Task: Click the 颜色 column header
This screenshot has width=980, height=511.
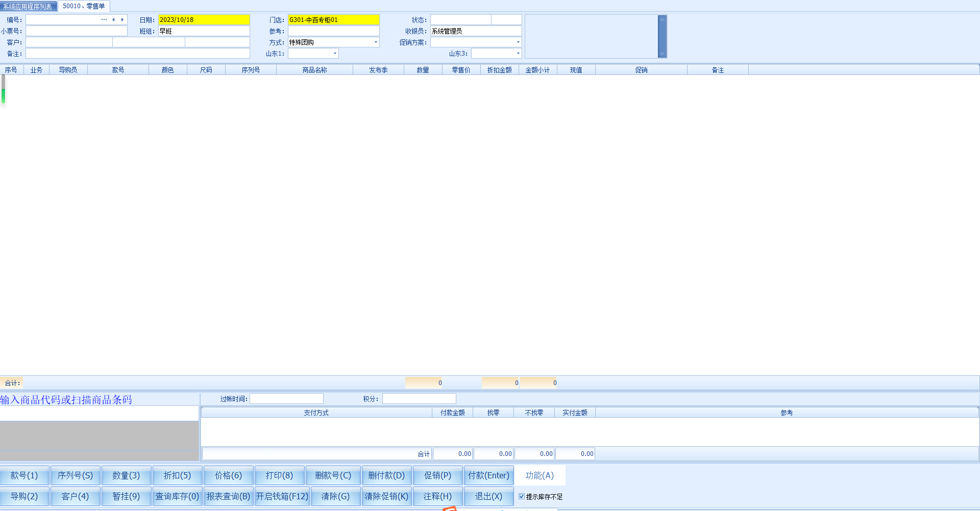Action: click(x=168, y=70)
